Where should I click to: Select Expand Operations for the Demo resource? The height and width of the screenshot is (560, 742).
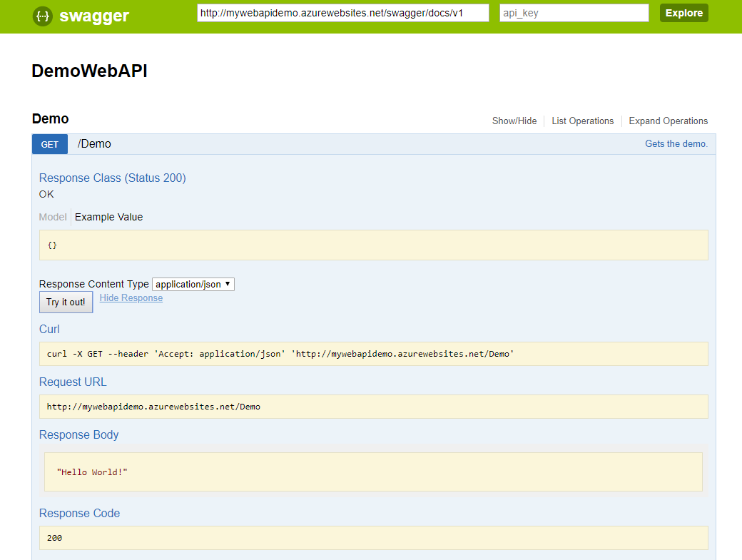[x=668, y=121]
